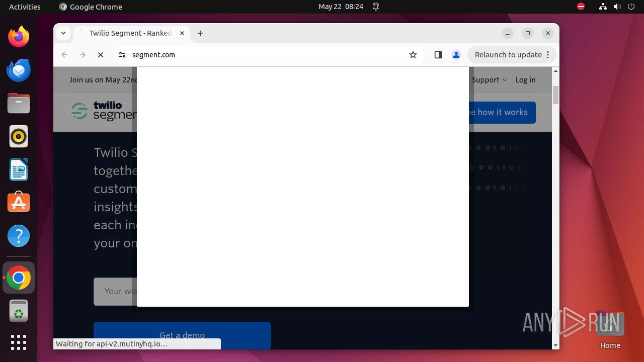
Task: Launch Thunderbird mail from the dock
Action: (x=19, y=70)
